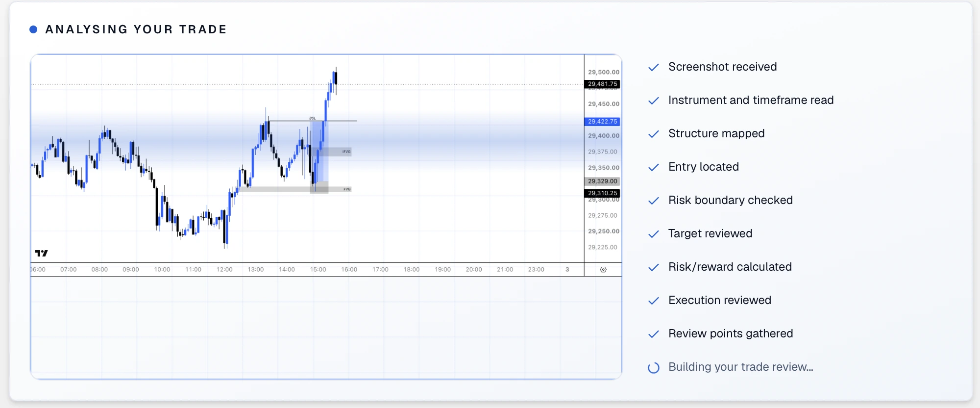Viewport: 980px width, 408px height.
Task: Select the 'Structure mapped' step text
Action: 716,133
